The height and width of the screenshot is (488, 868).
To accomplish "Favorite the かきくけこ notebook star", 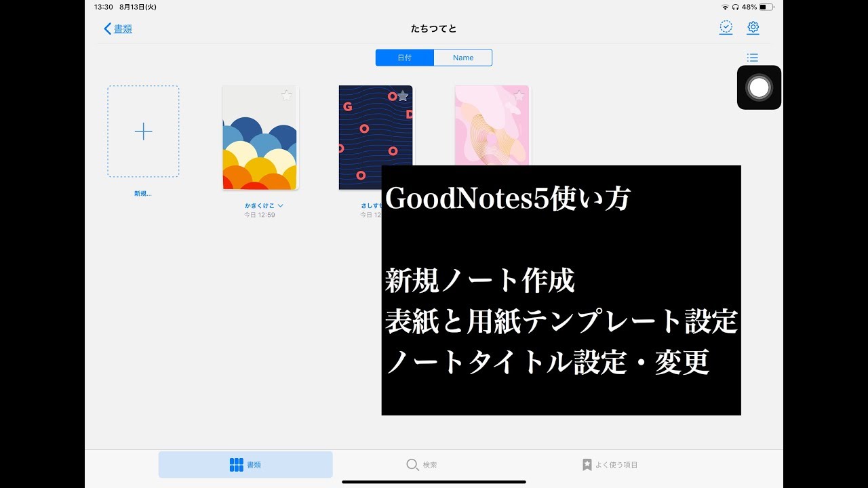I will click(286, 96).
